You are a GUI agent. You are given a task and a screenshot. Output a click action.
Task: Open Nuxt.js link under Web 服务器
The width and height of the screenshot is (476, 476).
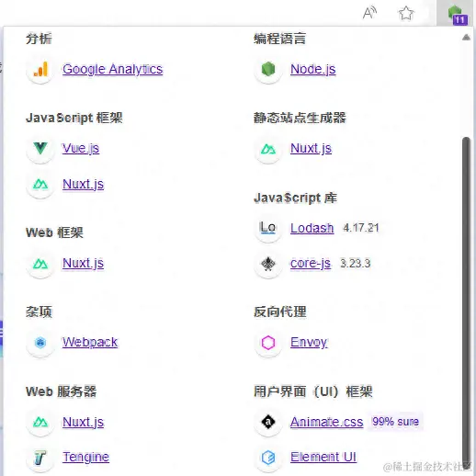click(x=83, y=422)
